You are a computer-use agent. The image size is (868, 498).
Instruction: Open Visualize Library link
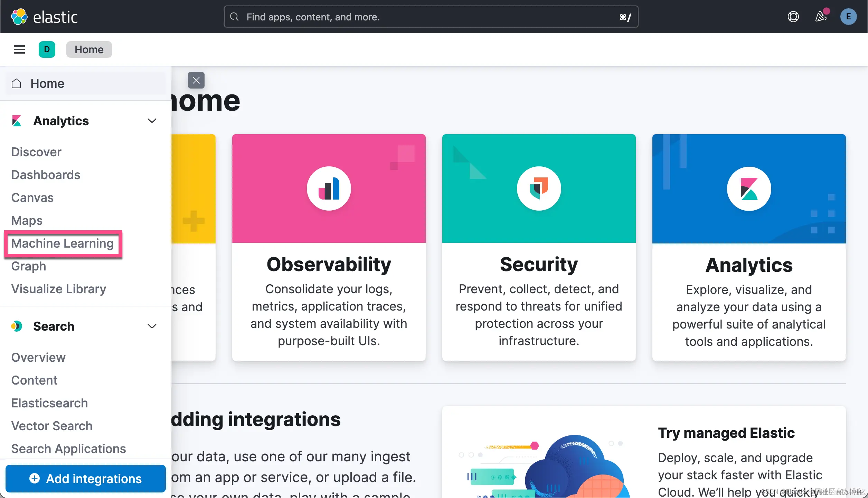(x=59, y=289)
